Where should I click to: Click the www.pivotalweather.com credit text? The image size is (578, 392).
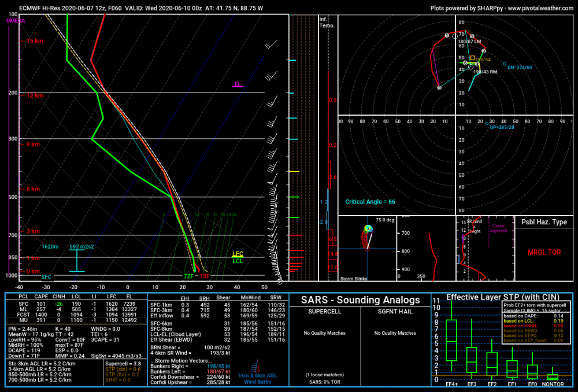click(x=540, y=8)
